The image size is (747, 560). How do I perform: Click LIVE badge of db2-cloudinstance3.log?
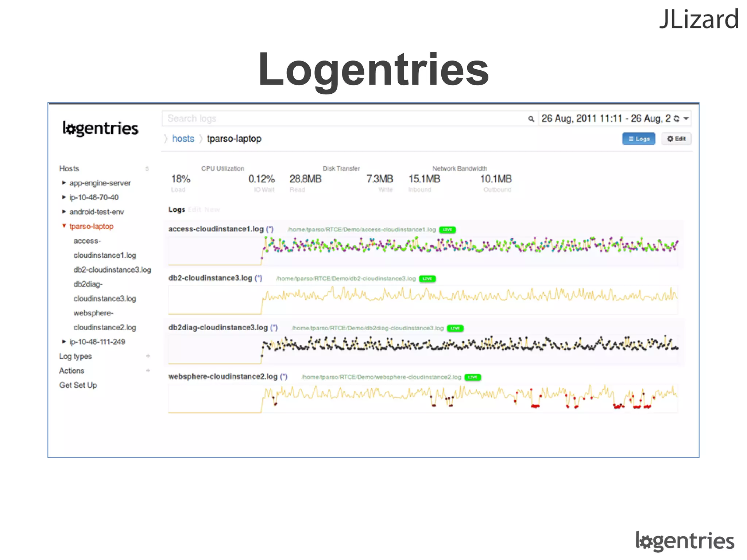click(427, 279)
